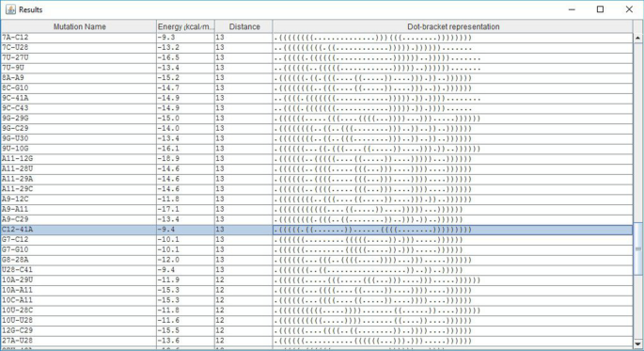Select the 9G-U30 mutation row
Viewport: 644px width, 351px height.
point(317,138)
